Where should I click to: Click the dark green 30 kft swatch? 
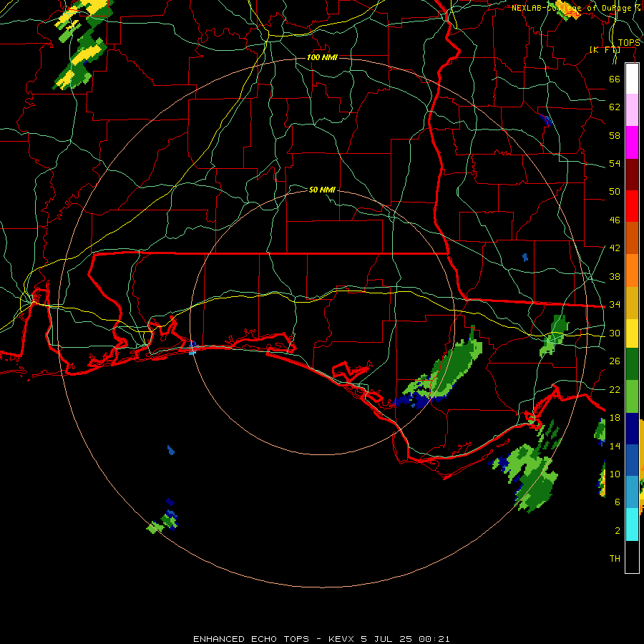pos(632,364)
